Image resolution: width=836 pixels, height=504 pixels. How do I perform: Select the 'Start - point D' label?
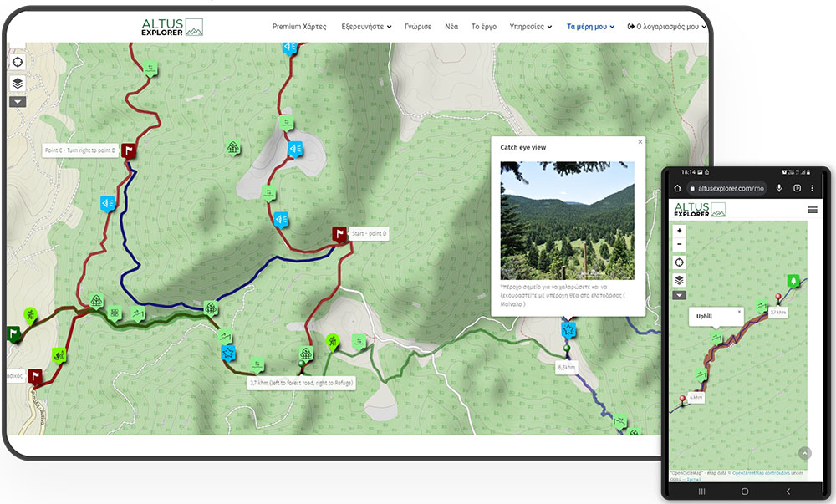tap(369, 233)
